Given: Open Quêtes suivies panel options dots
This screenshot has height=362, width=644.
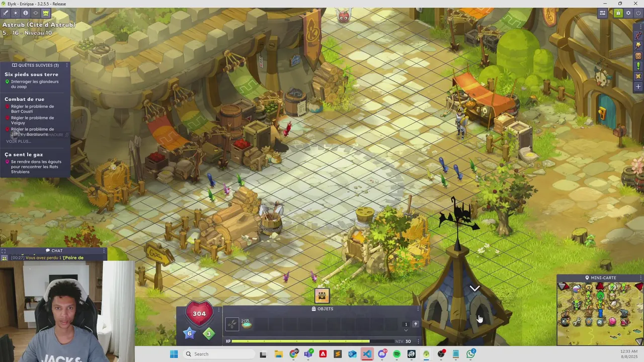Looking at the screenshot, I should point(67,65).
